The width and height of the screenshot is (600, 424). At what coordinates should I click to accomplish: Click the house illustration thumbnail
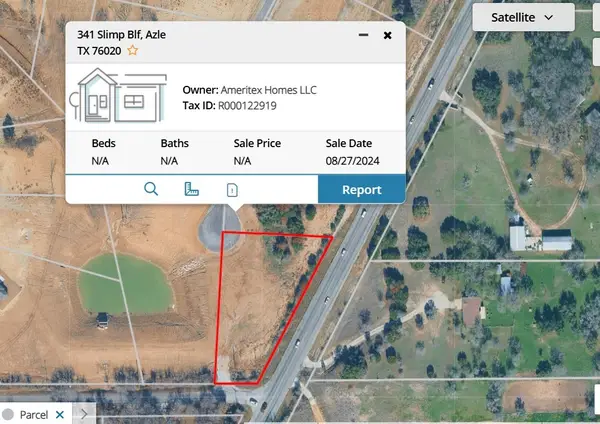(x=118, y=96)
